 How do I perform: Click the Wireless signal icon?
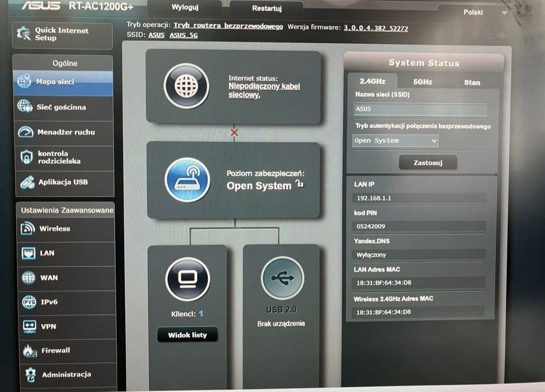(28, 228)
